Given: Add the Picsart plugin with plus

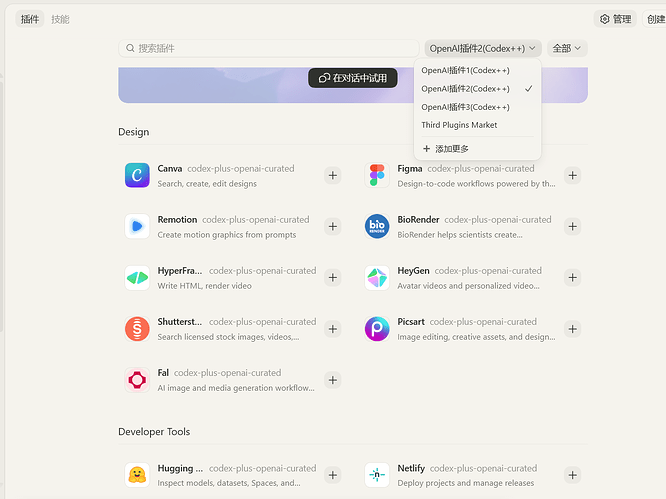Looking at the screenshot, I should pos(573,329).
